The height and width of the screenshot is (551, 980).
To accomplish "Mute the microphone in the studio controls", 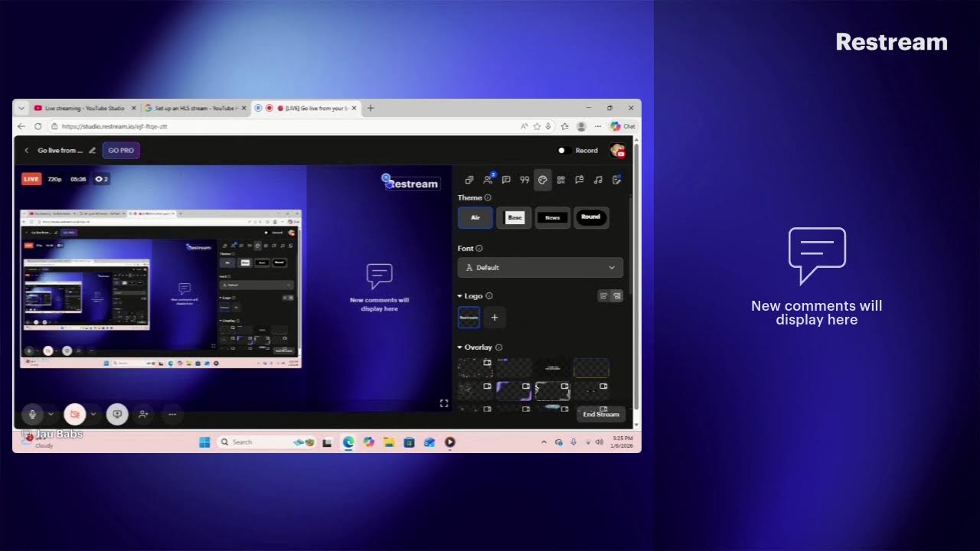I will pos(32,414).
